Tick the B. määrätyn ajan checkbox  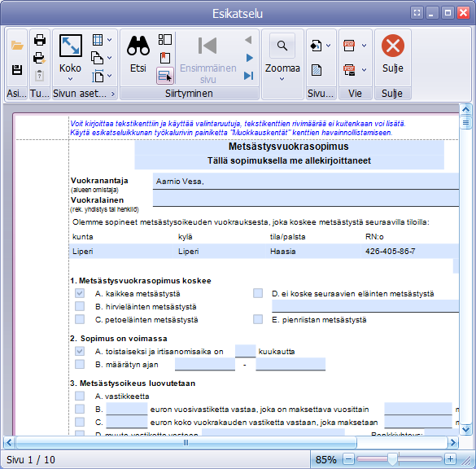pos(80,364)
